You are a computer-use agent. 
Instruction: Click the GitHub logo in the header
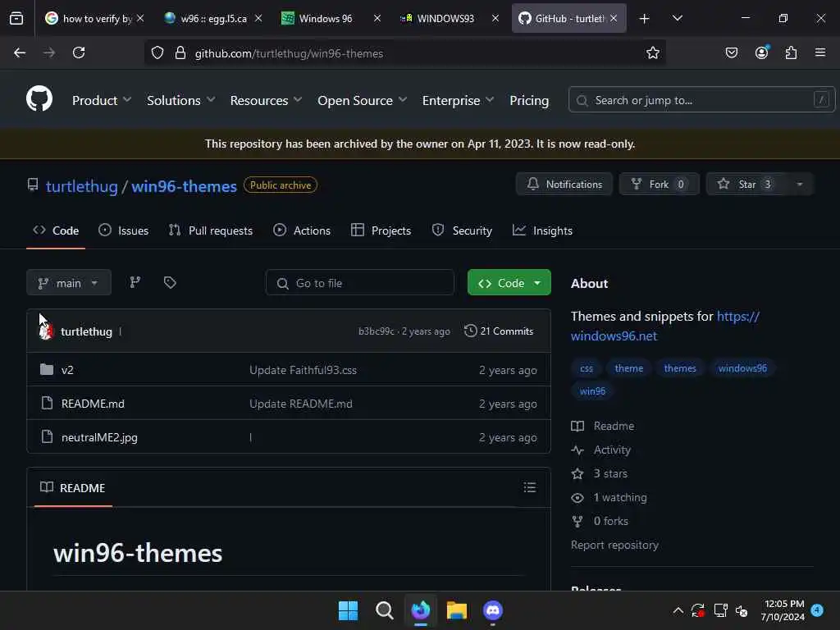point(39,99)
